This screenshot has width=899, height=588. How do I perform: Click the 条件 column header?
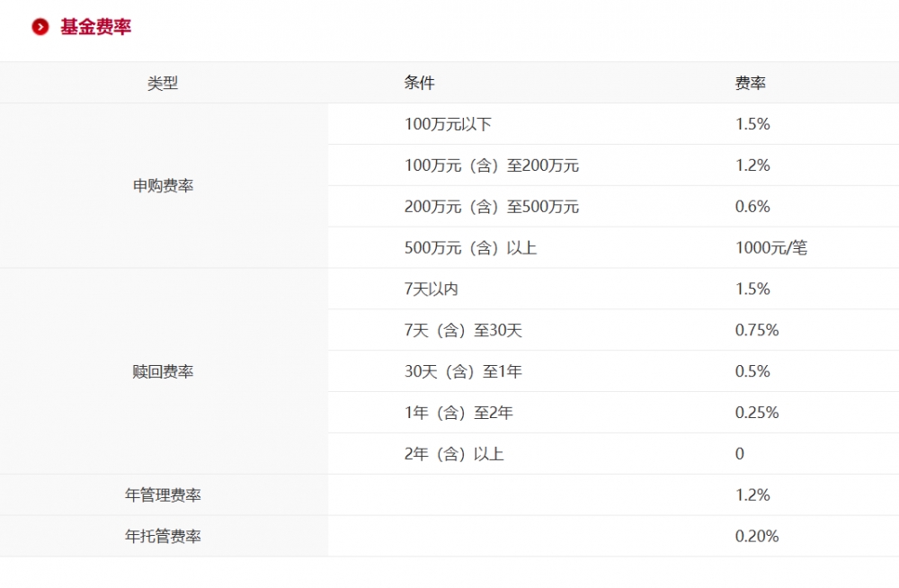click(x=418, y=83)
